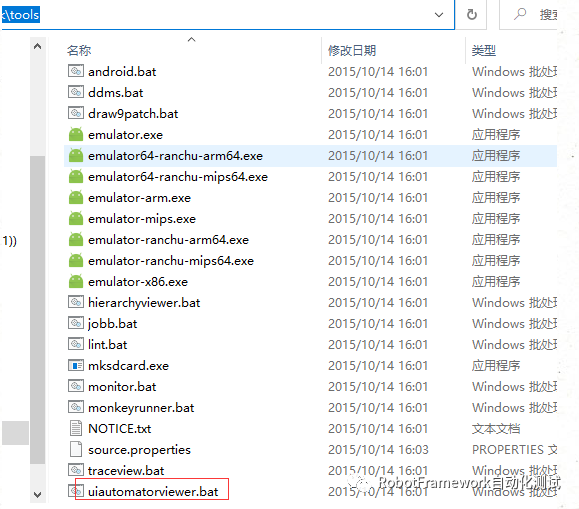The image size is (579, 509).
Task: Click the navigation pane scrollbar thumb
Action: coord(37,310)
